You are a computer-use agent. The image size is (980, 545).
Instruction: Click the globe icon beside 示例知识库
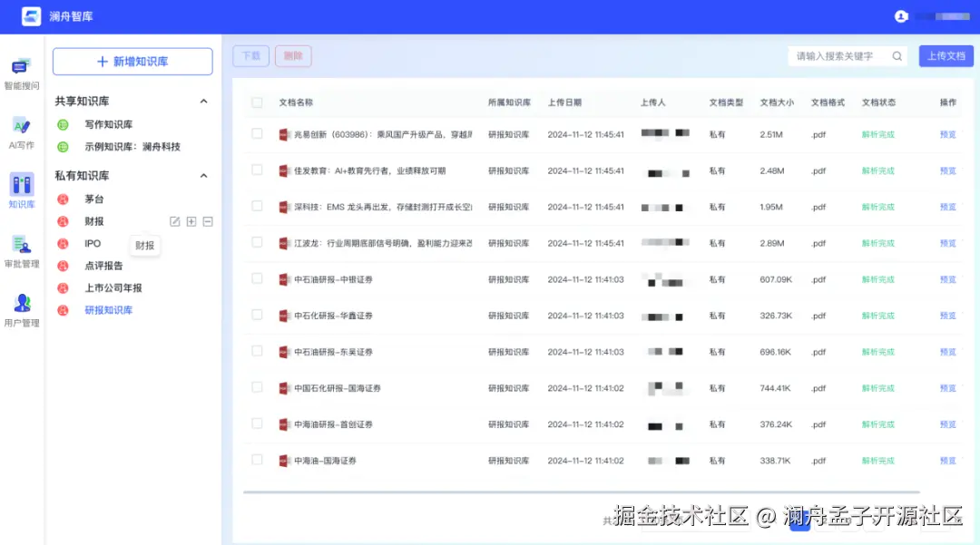(x=63, y=147)
